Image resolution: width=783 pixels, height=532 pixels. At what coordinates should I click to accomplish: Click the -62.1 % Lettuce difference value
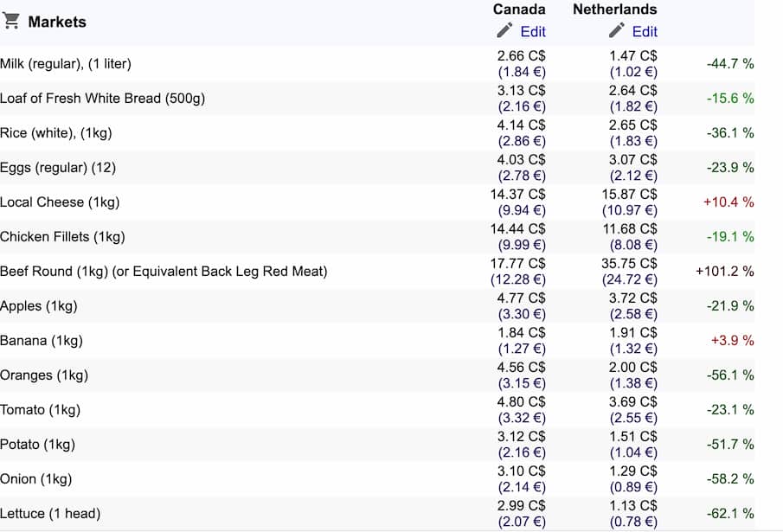click(730, 514)
